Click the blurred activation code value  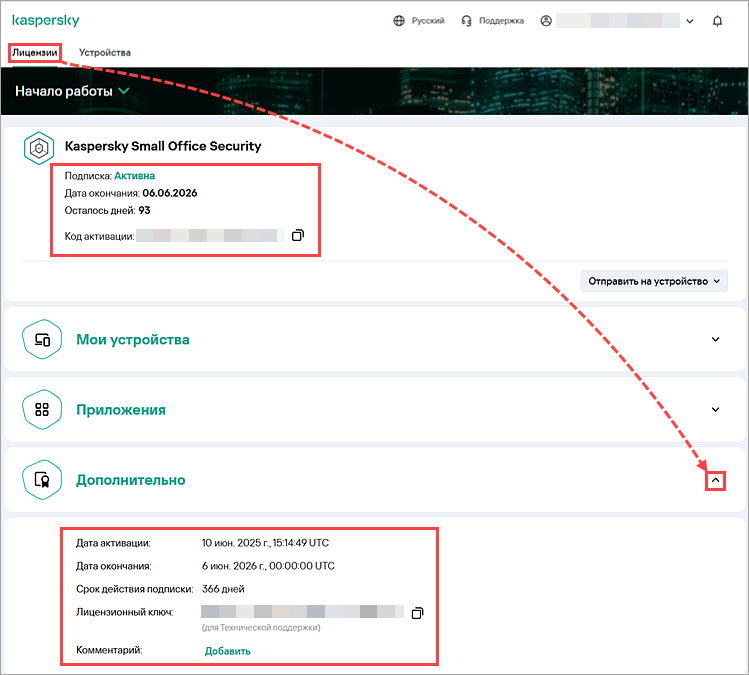(210, 236)
